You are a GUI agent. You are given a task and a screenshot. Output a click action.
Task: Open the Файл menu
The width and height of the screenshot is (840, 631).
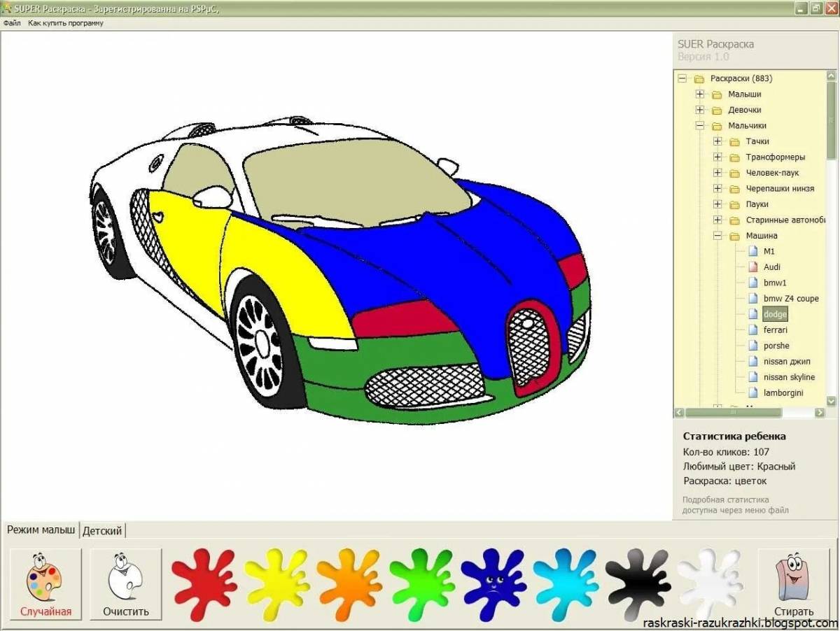coord(12,23)
